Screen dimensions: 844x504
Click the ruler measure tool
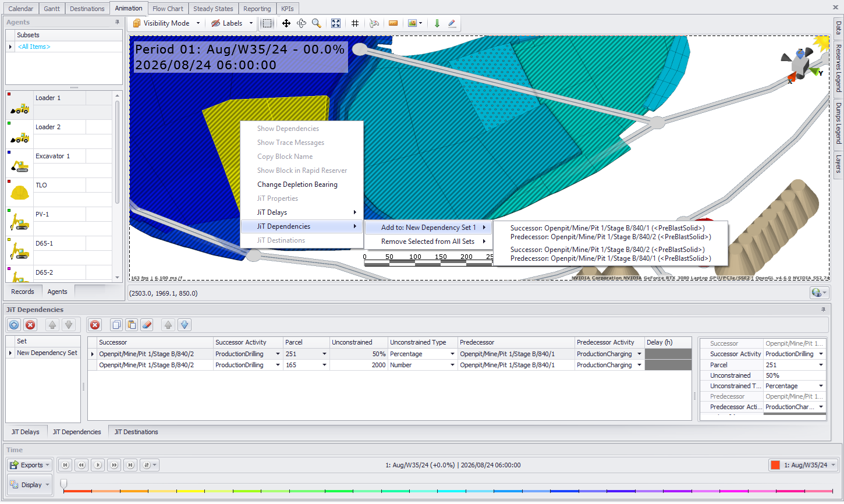click(393, 23)
